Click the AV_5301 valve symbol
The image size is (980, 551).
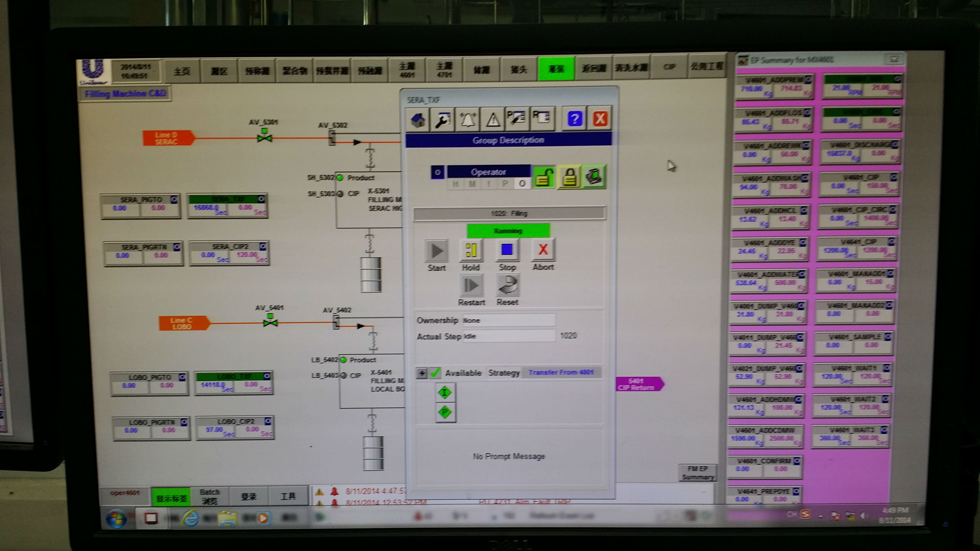(264, 136)
